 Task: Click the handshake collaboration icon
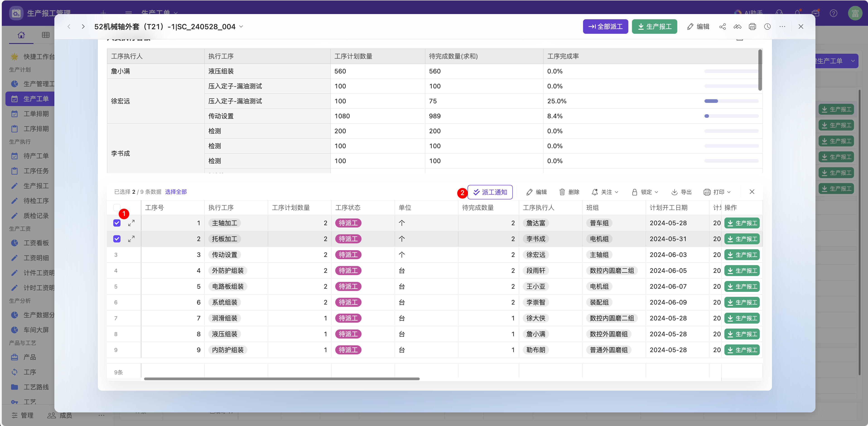click(x=738, y=27)
